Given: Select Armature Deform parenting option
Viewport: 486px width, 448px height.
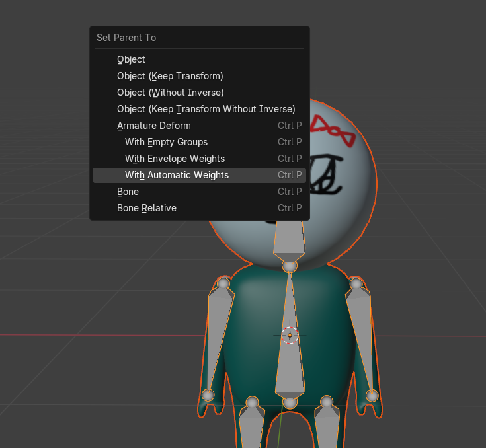Looking at the screenshot, I should click(199, 126).
